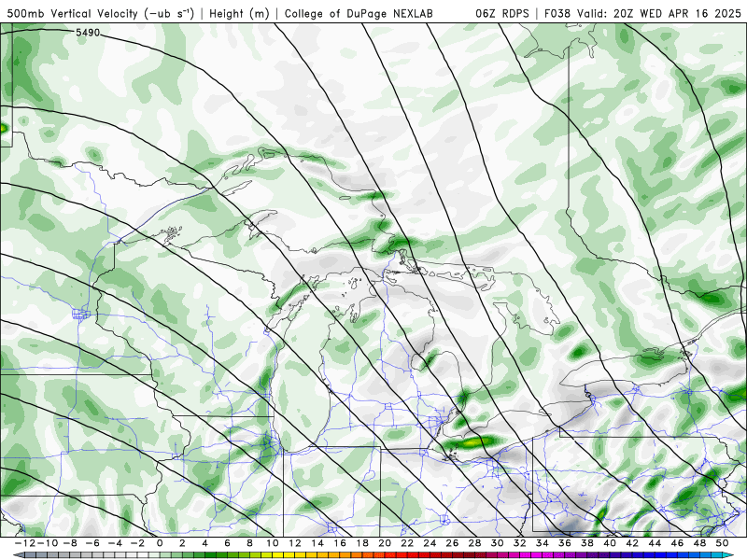Image resolution: width=747 pixels, height=560 pixels.
Task: Click the 6 color scale label
Action: [x=227, y=543]
